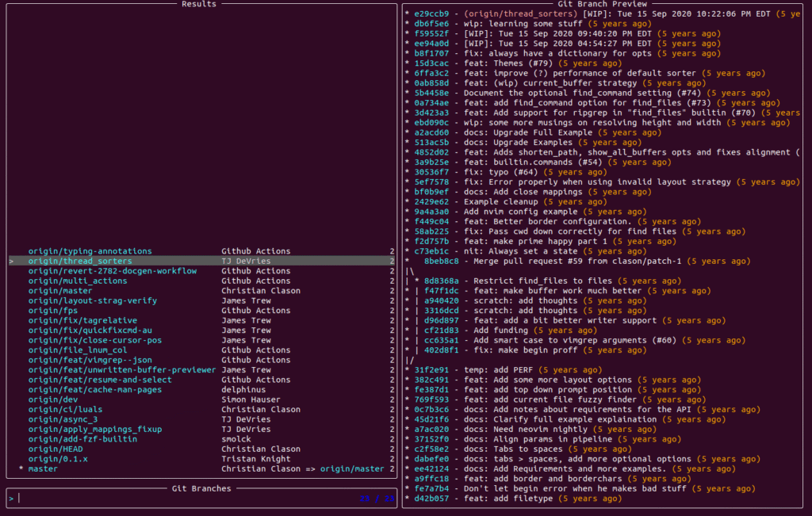Select origin/revert-2782-docgen-workflow branch entry

click(x=112, y=271)
